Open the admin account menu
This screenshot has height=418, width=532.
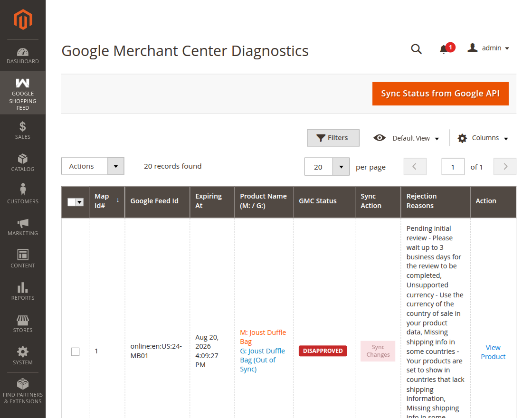489,48
